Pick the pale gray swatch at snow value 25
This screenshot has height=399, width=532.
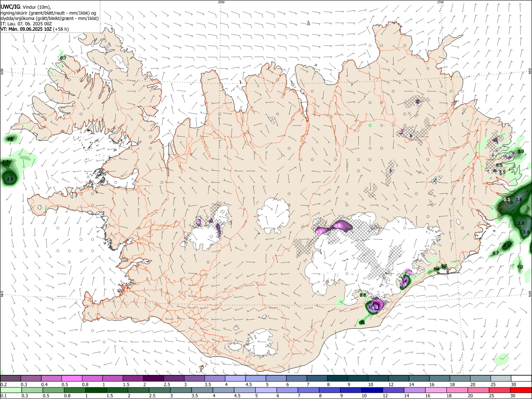point(500,379)
